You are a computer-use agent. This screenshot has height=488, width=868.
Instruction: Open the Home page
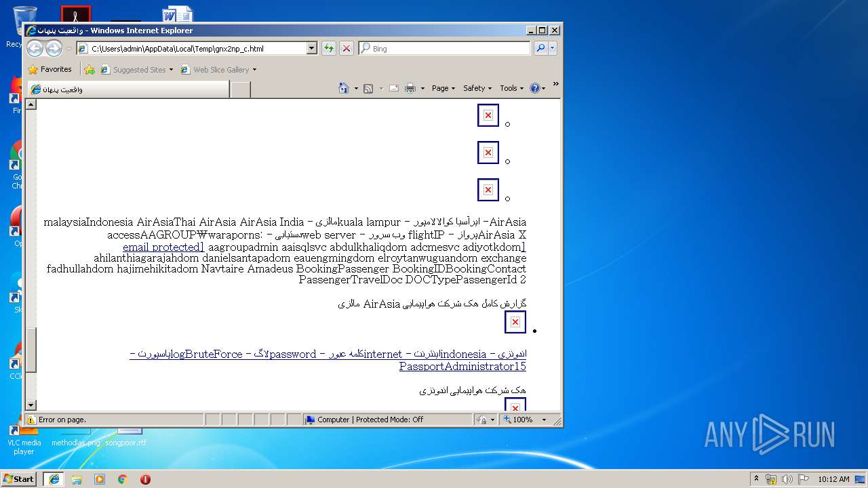[344, 88]
